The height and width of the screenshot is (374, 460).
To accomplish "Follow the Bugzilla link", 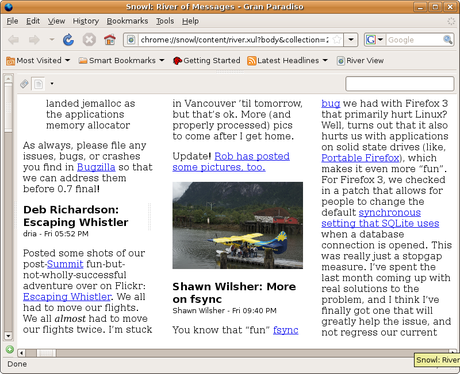I will (x=96, y=167).
